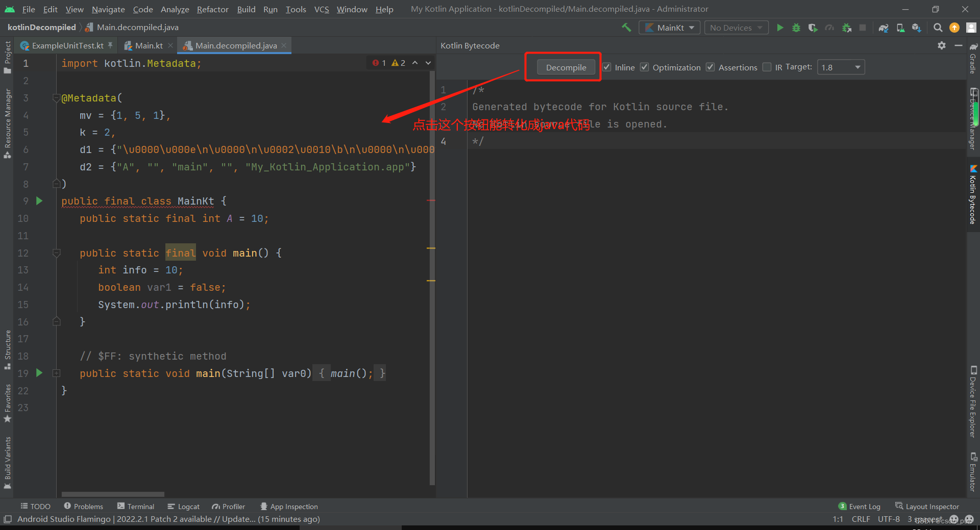Open the Logcat tool window
Image resolution: width=980 pixels, height=530 pixels.
click(183, 506)
